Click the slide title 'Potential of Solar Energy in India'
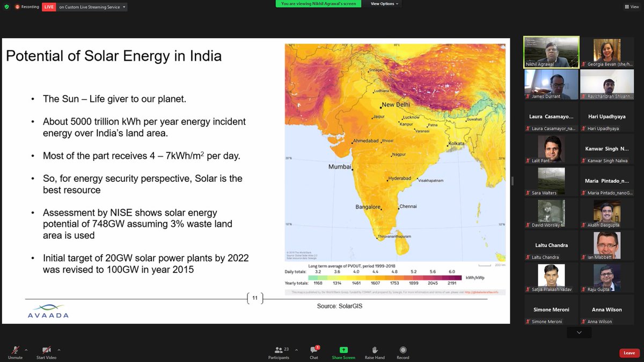Image resolution: width=644 pixels, height=362 pixels. (x=114, y=56)
